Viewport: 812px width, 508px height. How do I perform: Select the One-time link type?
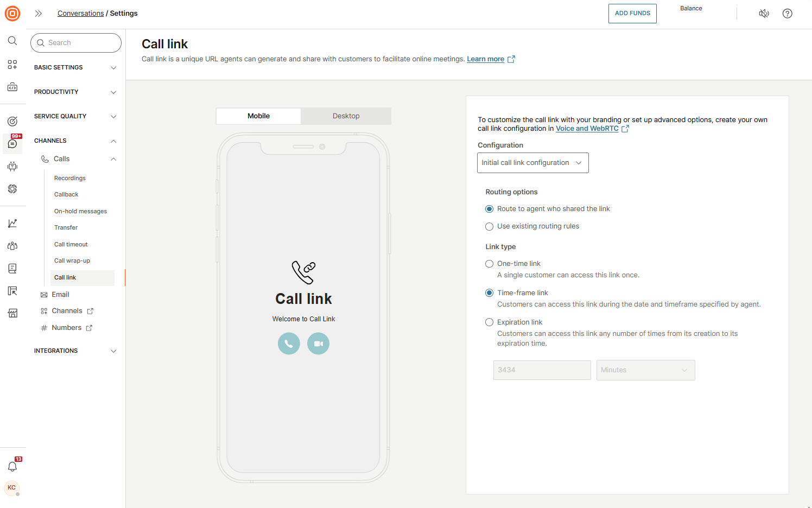pos(489,263)
